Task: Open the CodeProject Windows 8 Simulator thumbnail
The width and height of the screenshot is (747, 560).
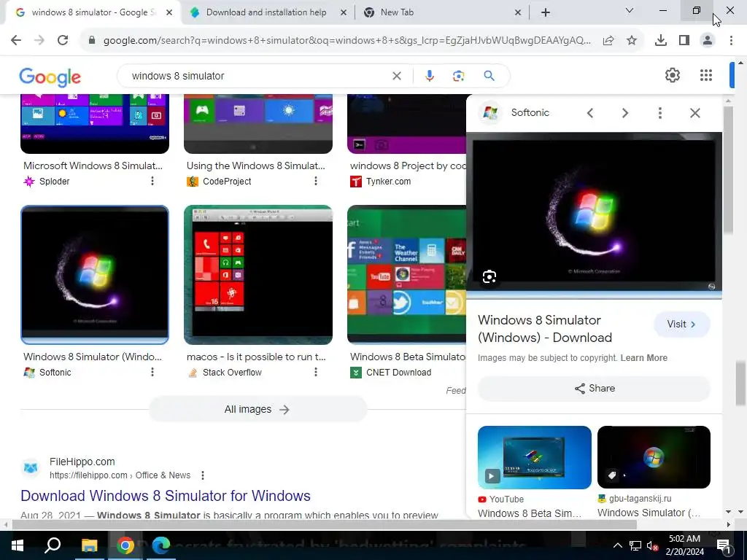Action: tap(258, 124)
